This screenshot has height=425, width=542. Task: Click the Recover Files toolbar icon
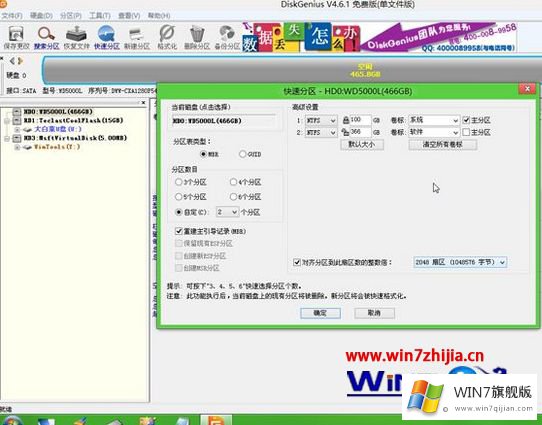pyautogui.click(x=76, y=37)
